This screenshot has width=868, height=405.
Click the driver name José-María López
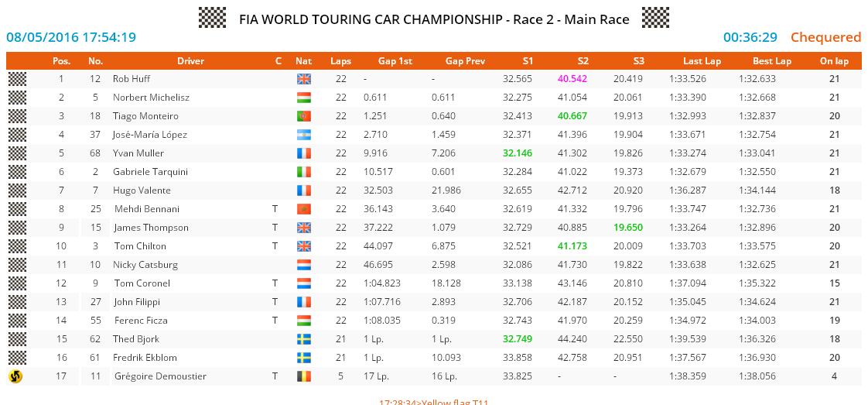tap(150, 135)
